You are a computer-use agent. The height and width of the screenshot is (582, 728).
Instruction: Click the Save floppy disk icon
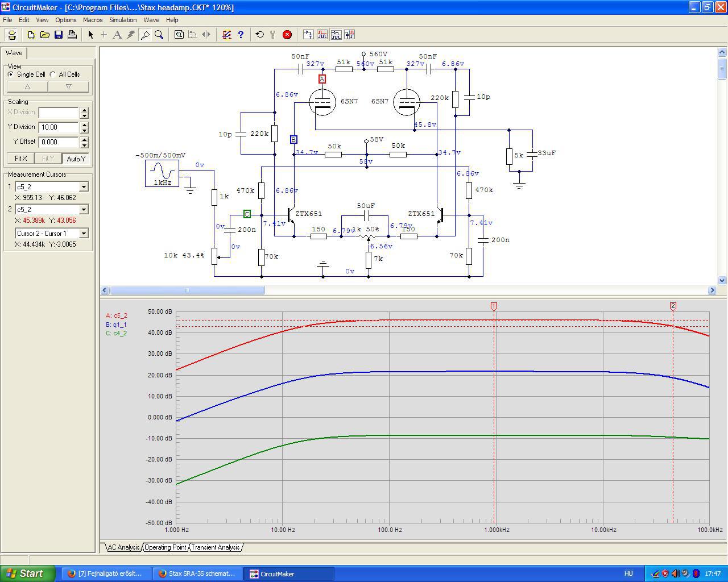point(59,35)
